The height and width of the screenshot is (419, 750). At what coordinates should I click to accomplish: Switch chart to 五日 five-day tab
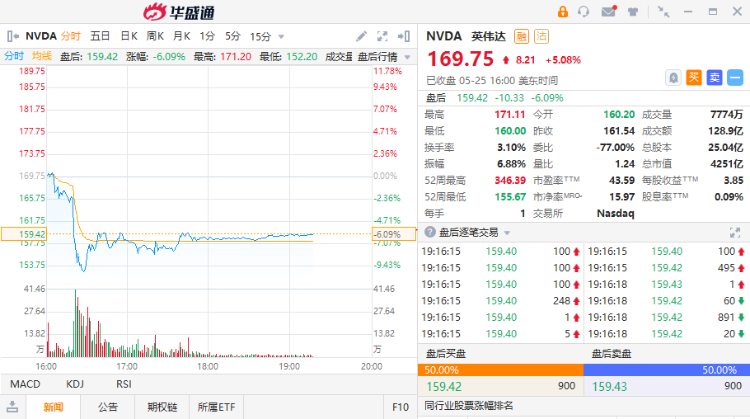click(100, 36)
